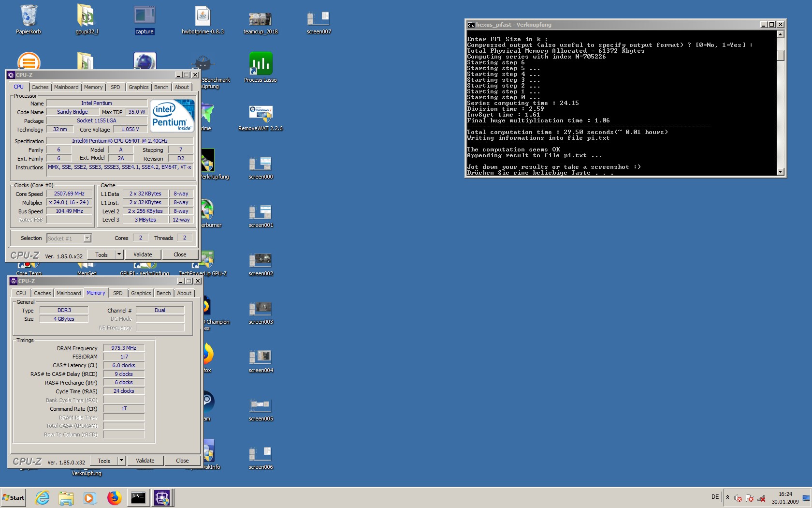Open the SPD tab in lower CPU-Z
The height and width of the screenshot is (508, 812).
(118, 293)
